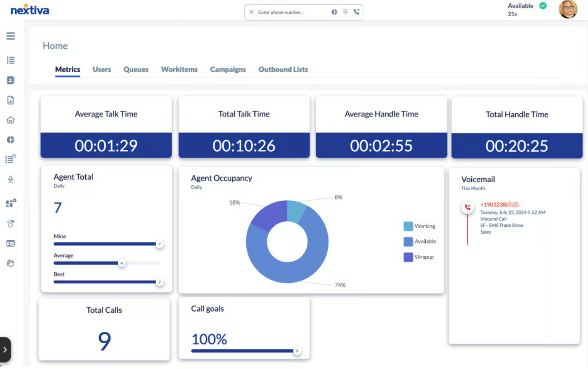Image resolution: width=588 pixels, height=369 pixels.
Task: Expand the bottom-left side panel arrow
Action: pos(5,349)
